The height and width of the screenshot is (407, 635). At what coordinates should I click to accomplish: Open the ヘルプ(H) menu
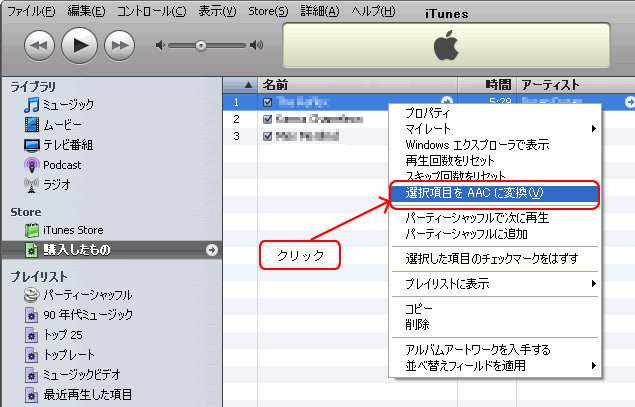pos(373,11)
